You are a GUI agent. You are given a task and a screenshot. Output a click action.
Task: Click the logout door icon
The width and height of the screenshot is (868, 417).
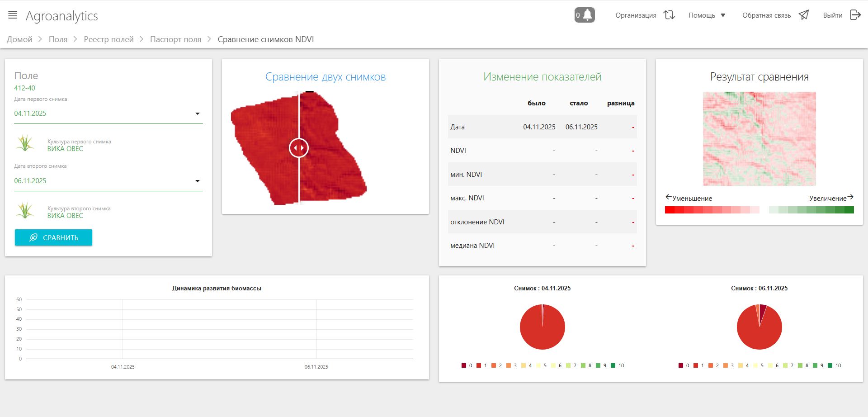855,15
